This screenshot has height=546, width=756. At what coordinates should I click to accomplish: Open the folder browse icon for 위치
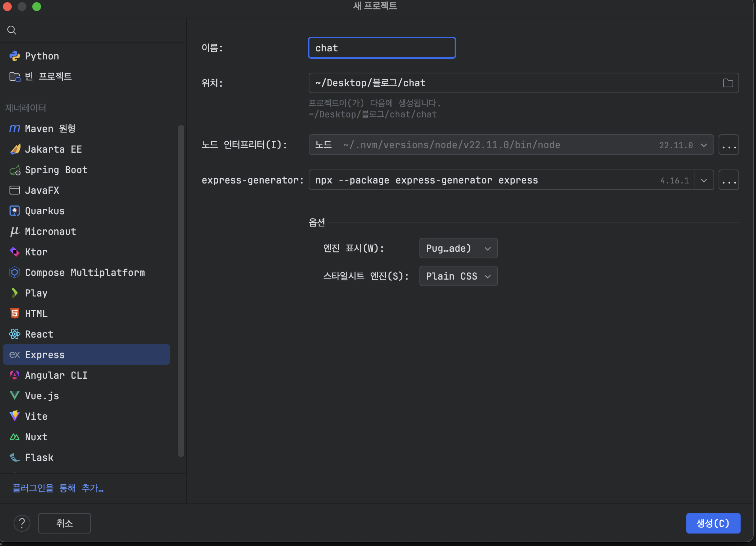pos(728,83)
